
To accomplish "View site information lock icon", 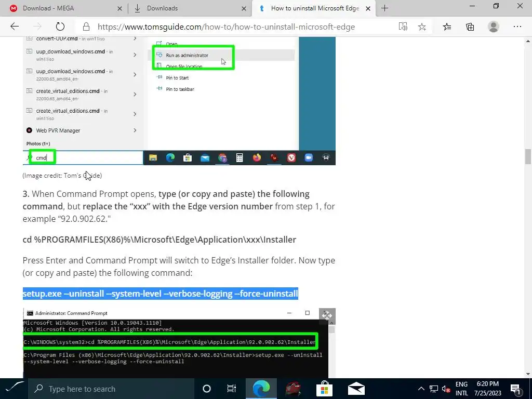I will pos(86,26).
